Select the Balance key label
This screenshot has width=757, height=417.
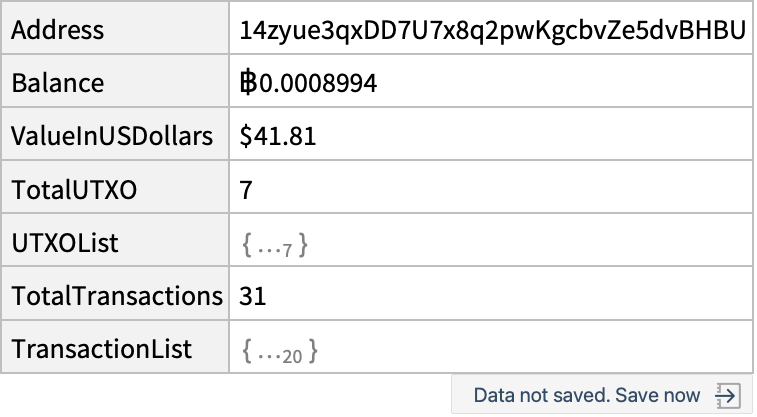pos(57,83)
